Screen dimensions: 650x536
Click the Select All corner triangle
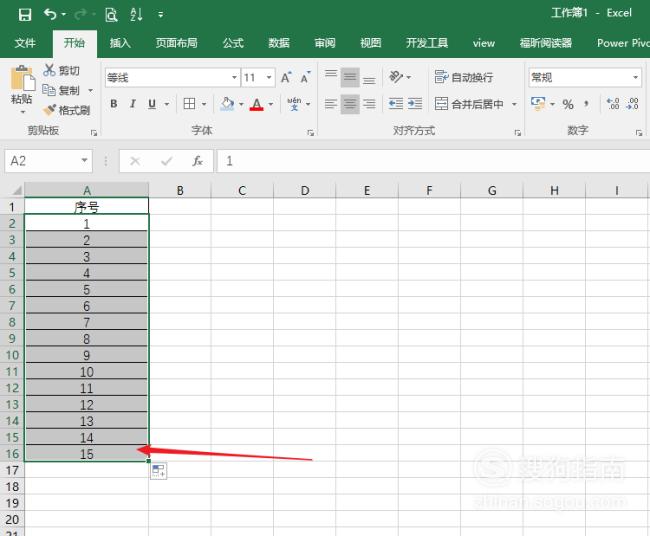tap(16, 190)
